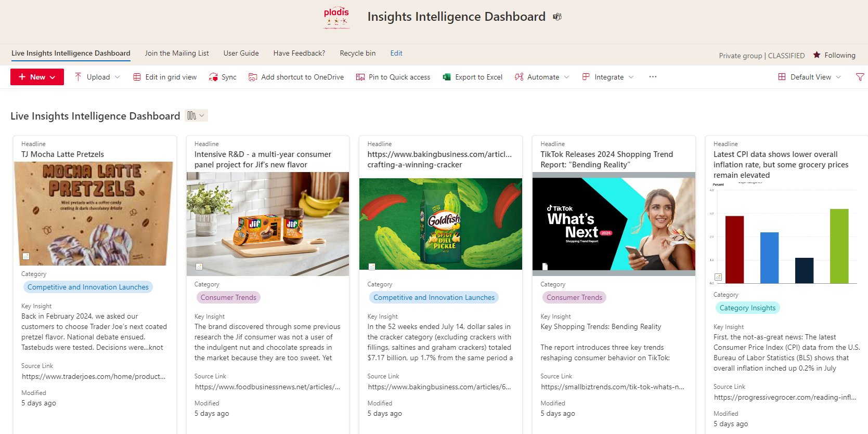Click the pladis site logo
The width and height of the screenshot is (868, 434).
[336, 17]
